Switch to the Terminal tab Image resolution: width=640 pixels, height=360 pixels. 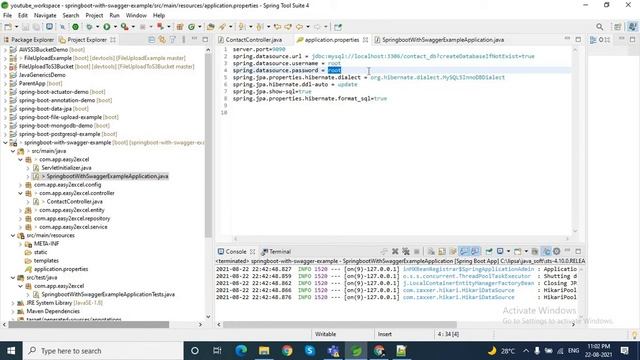tap(276, 251)
